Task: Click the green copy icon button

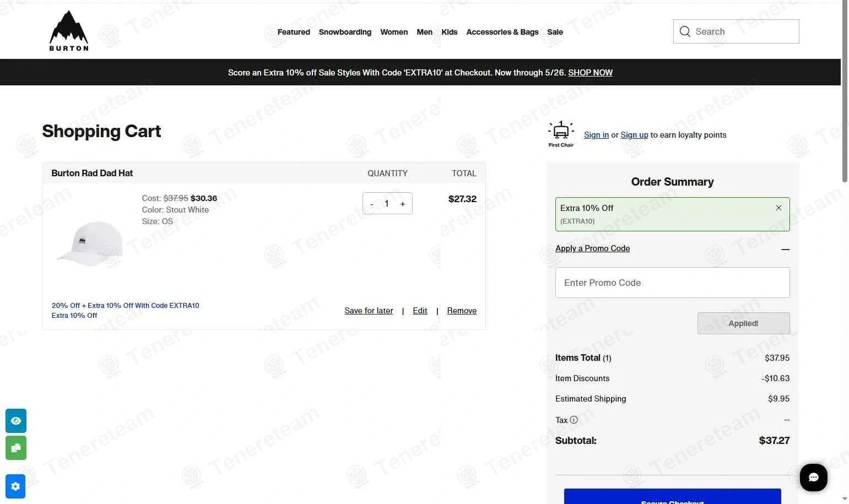Action: (16, 448)
